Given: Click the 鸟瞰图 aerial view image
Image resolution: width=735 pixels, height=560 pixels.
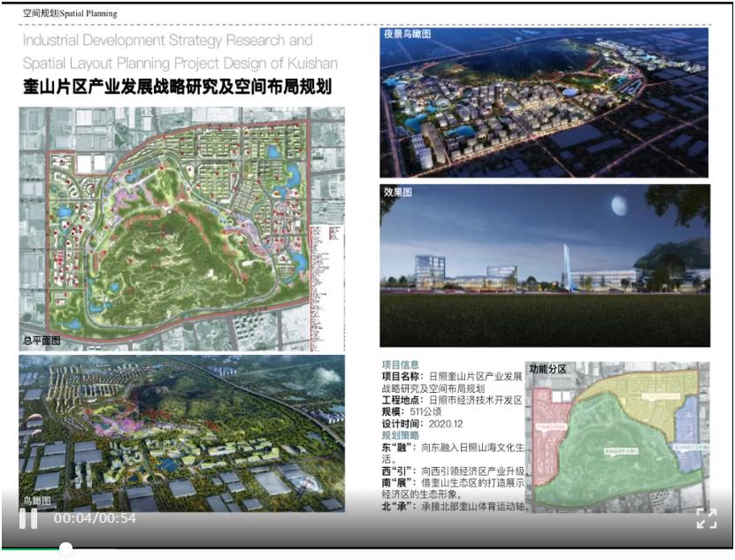Looking at the screenshot, I should click(182, 433).
